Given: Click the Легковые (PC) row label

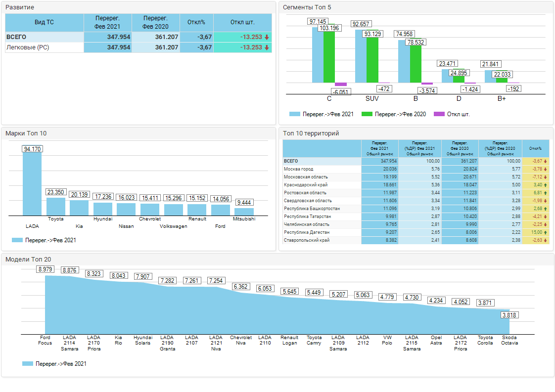Looking at the screenshot, I should [27, 47].
